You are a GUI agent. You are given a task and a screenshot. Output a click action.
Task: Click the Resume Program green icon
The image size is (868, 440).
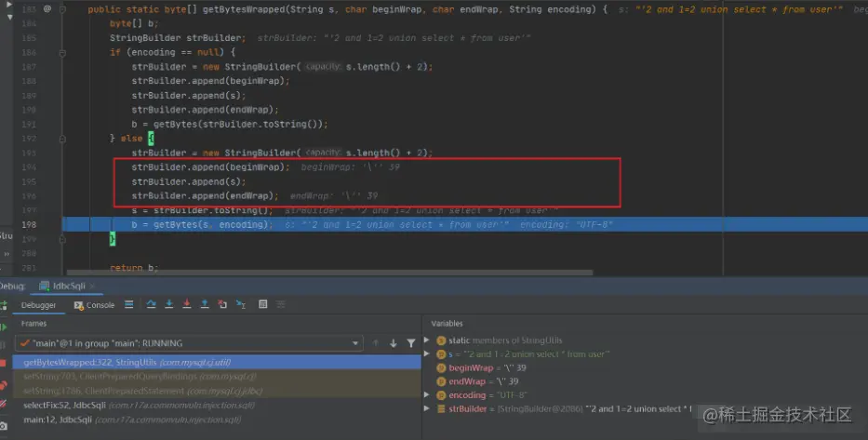coord(4,327)
